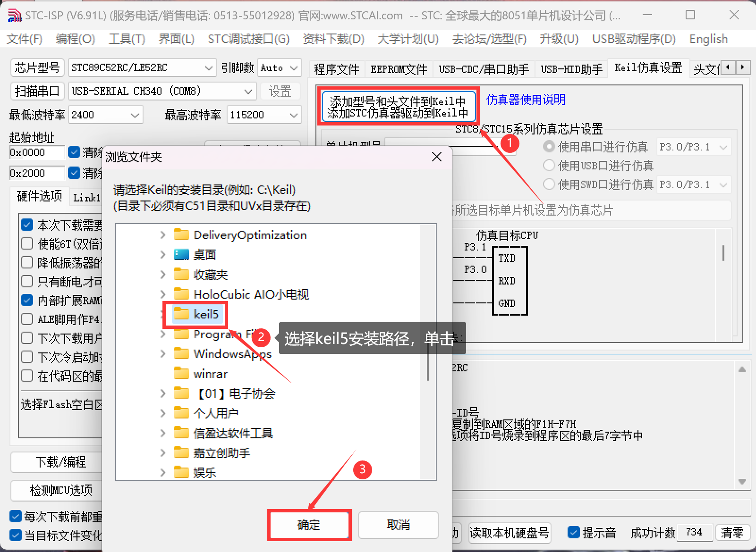Toggle 本次下载需要 checkbox
The image size is (756, 552).
click(27, 225)
